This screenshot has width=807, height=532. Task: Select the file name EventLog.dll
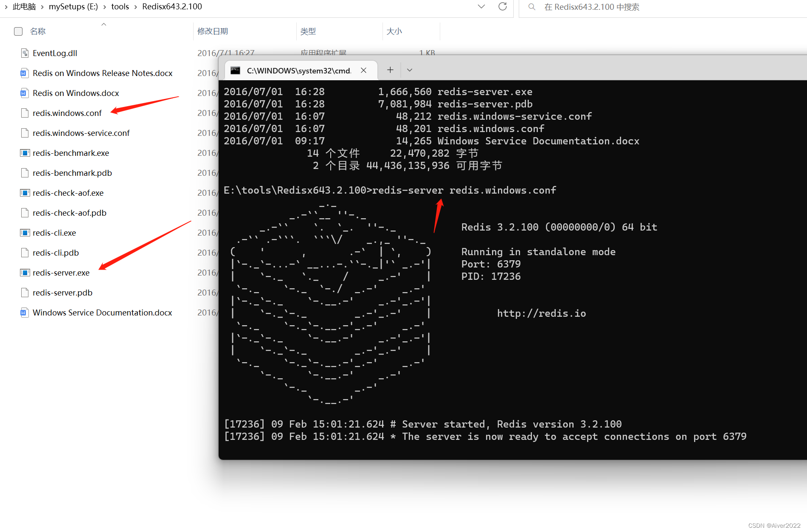pos(55,53)
